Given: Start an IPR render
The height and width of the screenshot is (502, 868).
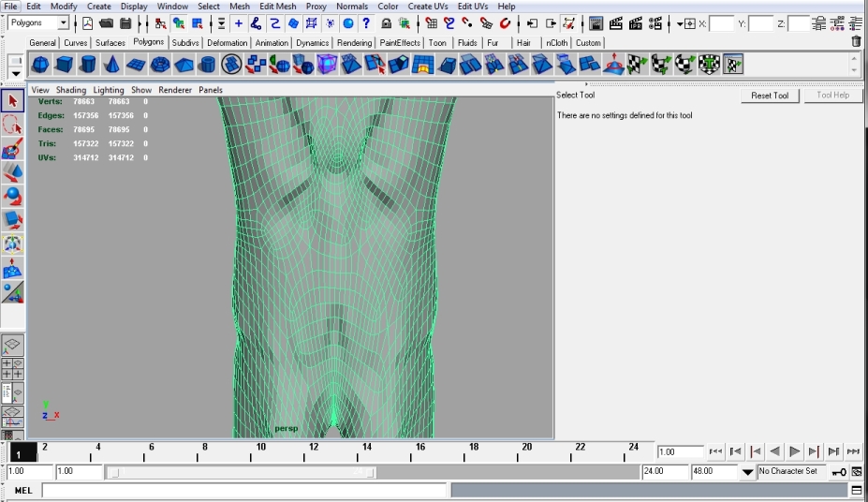Looking at the screenshot, I should click(x=636, y=23).
